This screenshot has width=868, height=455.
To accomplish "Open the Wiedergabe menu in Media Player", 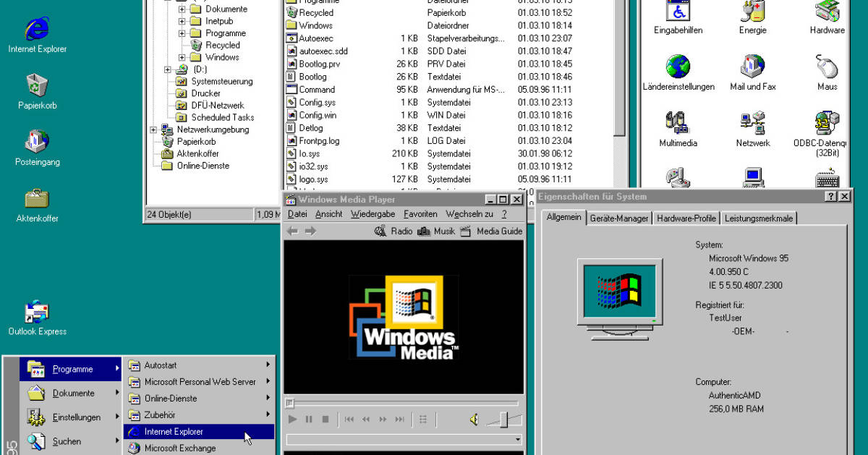I will click(x=373, y=213).
